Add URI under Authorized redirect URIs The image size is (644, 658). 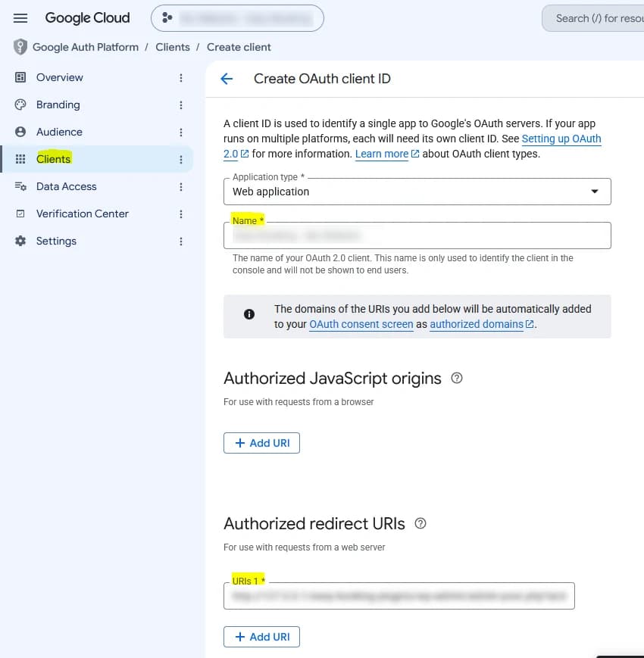(261, 637)
